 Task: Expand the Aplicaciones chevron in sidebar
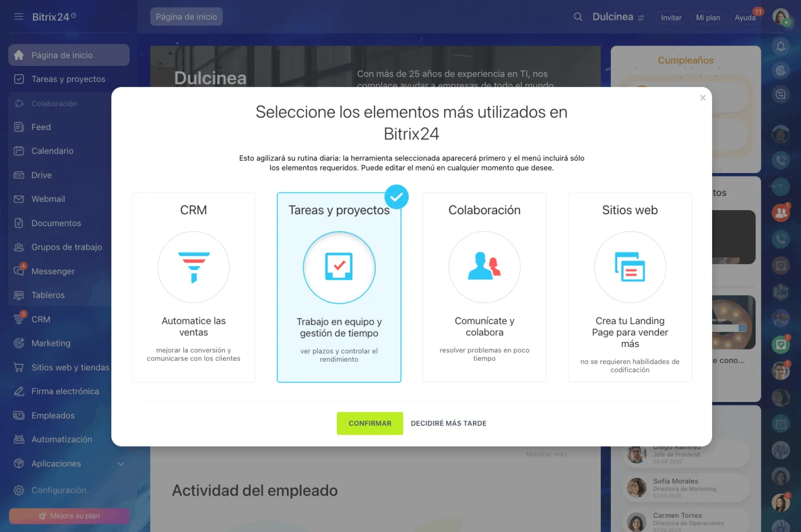click(121, 464)
